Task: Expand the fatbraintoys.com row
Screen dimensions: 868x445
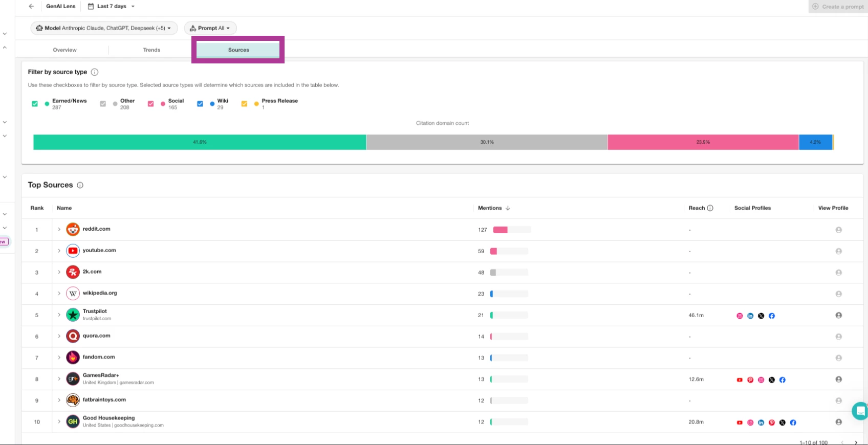Action: point(59,400)
